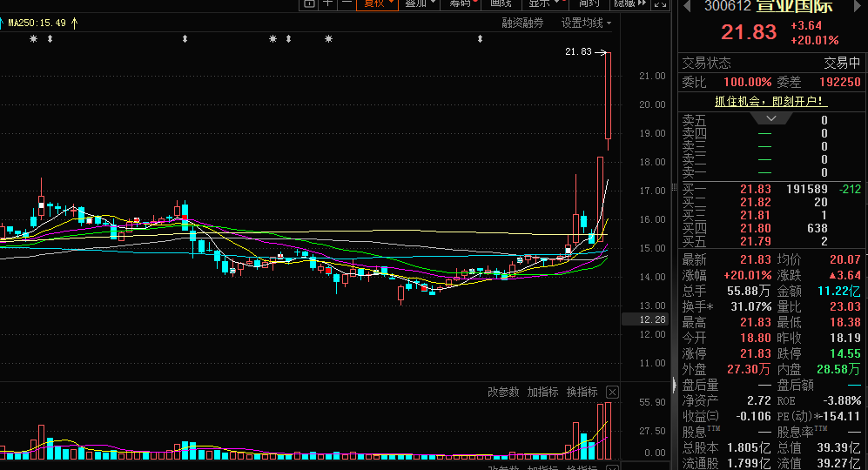Screen dimensions: 868x470
Task: Click the 最低 value 18.38
Action: [844, 322]
